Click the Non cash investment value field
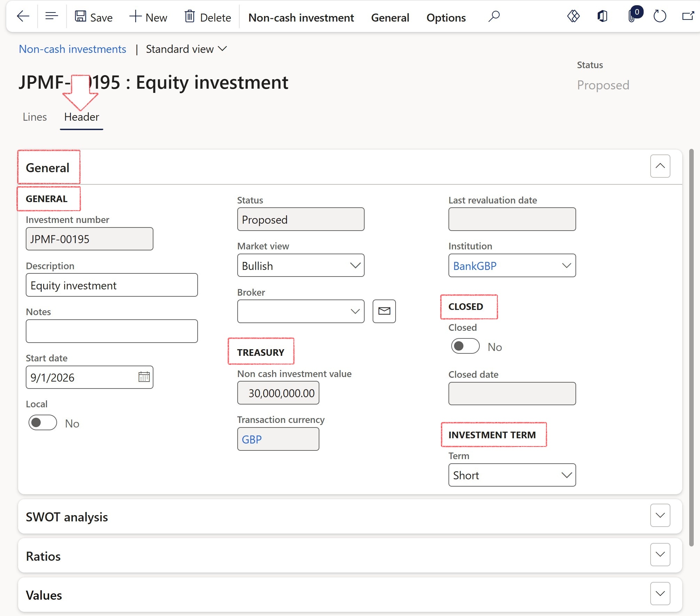This screenshot has height=616, width=700. pyautogui.click(x=278, y=393)
